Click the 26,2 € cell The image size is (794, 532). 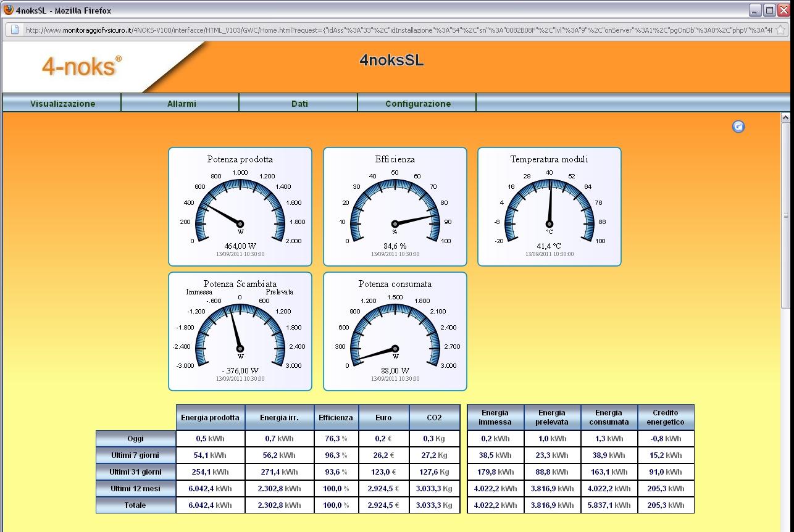click(384, 455)
